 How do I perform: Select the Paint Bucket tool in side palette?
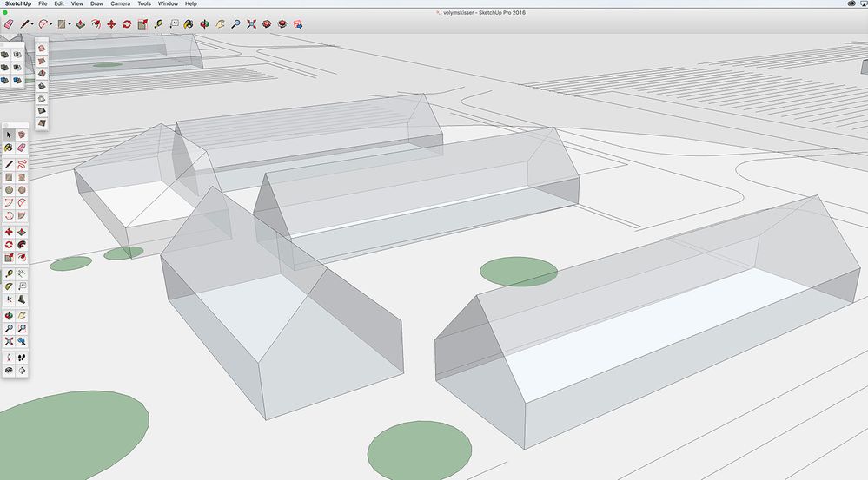tap(10, 148)
